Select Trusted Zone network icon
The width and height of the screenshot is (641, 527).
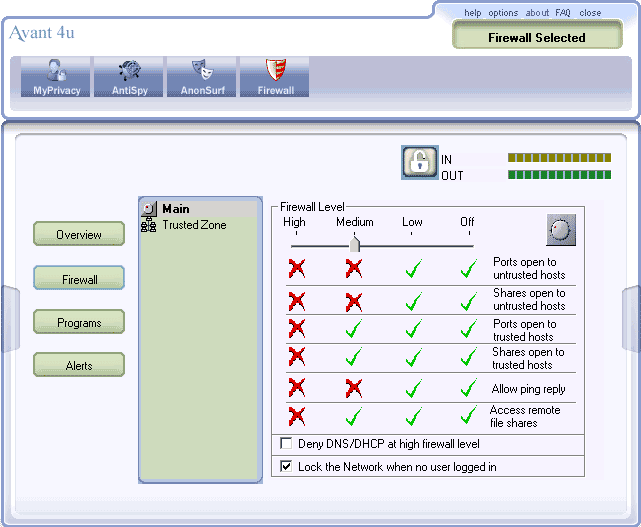(148, 225)
